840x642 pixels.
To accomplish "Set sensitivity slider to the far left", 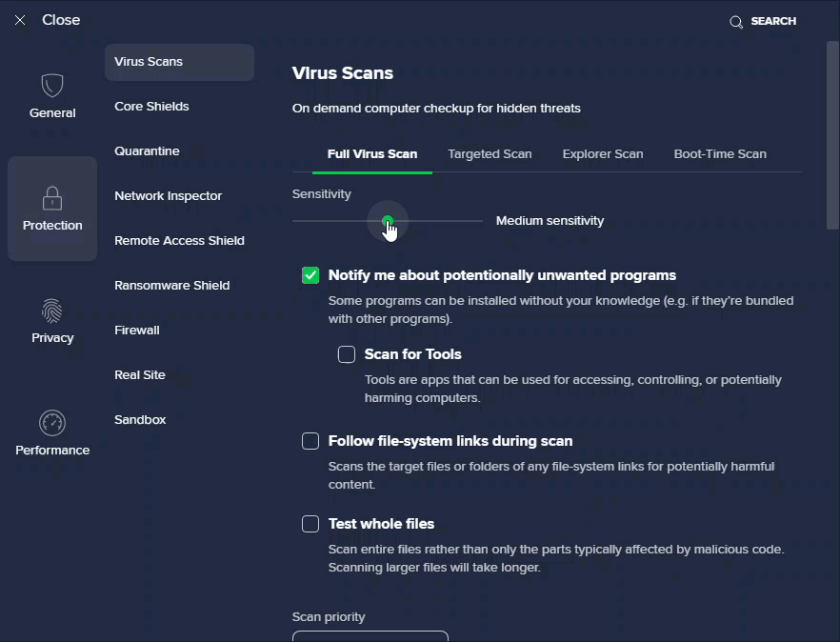I will click(293, 221).
